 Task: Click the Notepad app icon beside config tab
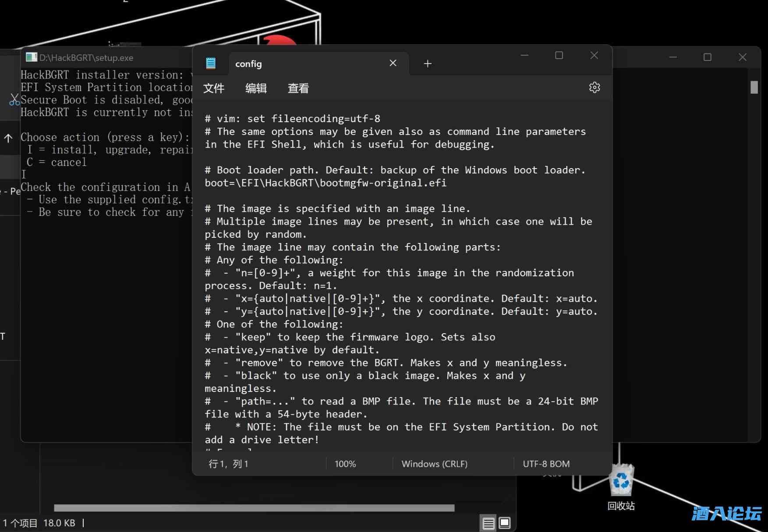(x=211, y=63)
